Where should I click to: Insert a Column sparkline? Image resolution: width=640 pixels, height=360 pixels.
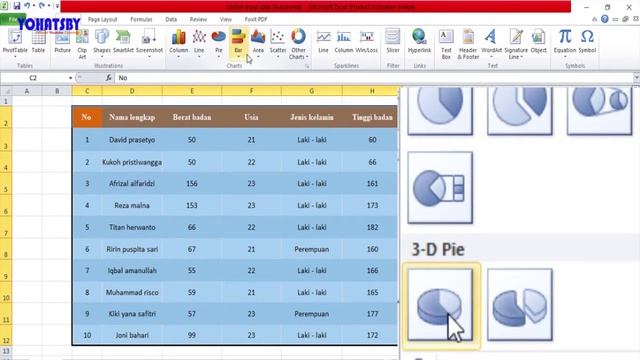(x=344, y=42)
